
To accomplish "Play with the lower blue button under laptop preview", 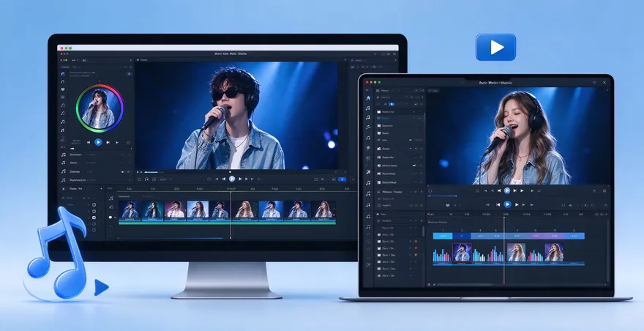I will (508, 204).
